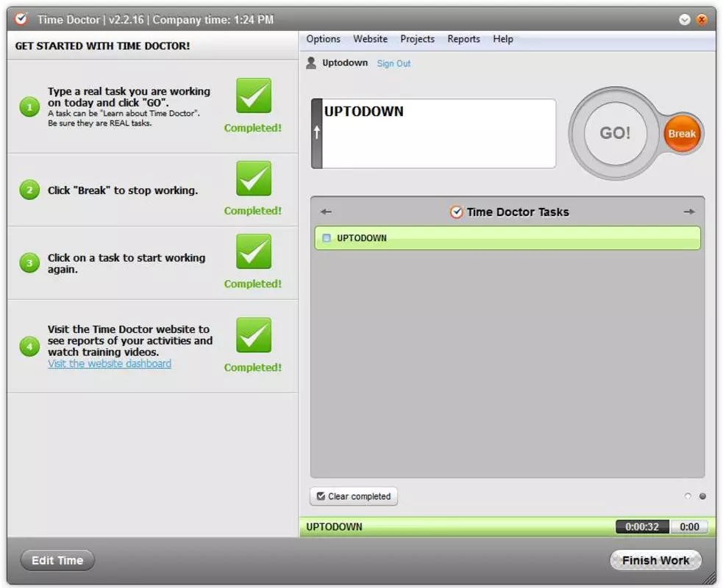The image size is (723, 588).
Task: Click the step 1 number badge
Action: point(29,107)
